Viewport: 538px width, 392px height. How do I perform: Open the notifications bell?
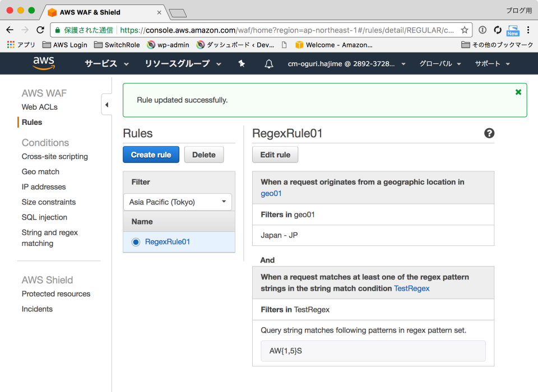[268, 63]
